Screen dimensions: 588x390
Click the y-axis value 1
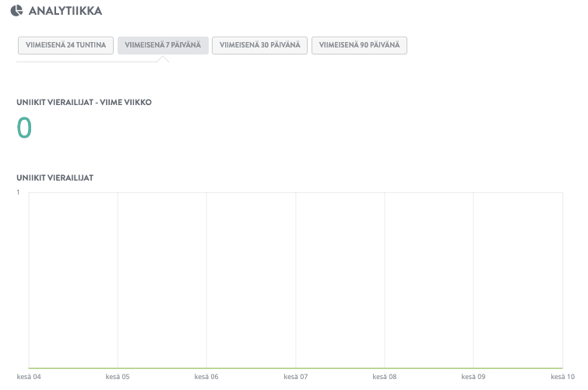pyautogui.click(x=18, y=192)
